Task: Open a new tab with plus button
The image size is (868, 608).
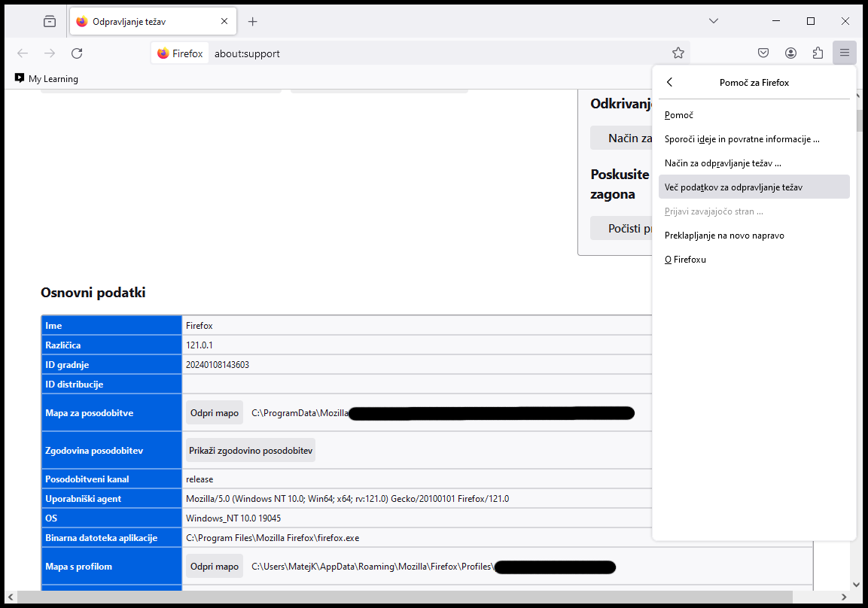Action: click(252, 22)
